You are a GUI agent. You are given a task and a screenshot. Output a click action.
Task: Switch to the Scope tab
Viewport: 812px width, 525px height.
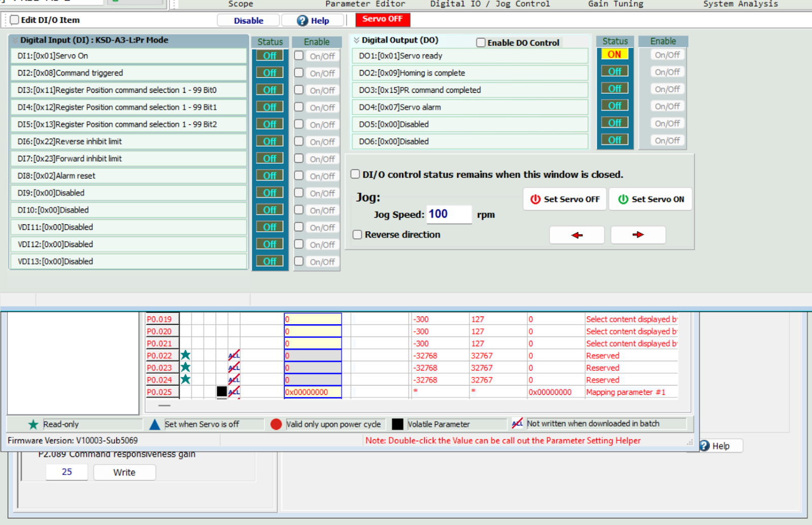point(241,4)
